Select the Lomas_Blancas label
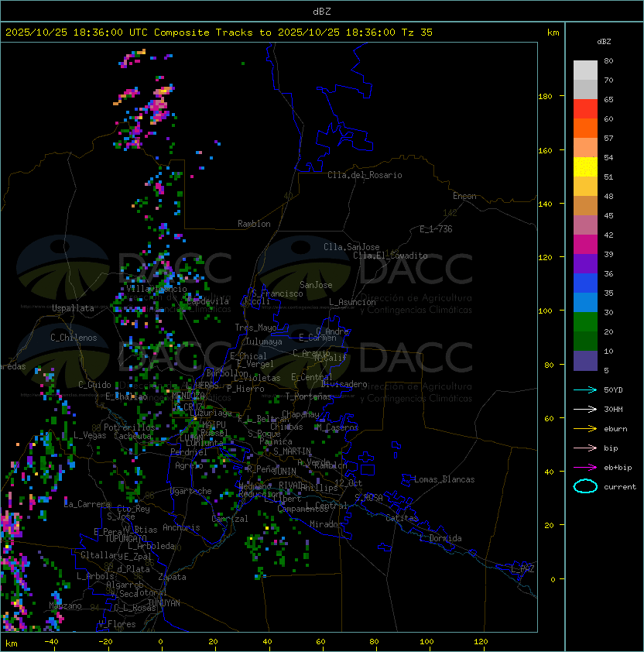644x652 pixels. tap(444, 479)
